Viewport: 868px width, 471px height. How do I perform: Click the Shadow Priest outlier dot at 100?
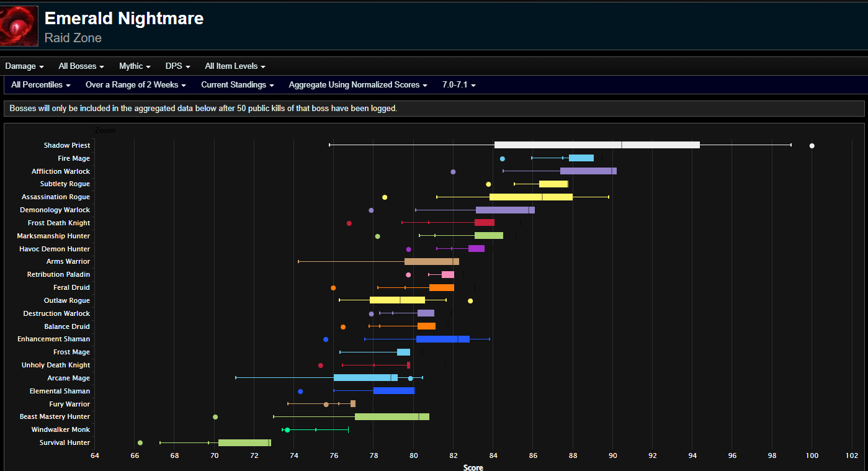point(812,146)
